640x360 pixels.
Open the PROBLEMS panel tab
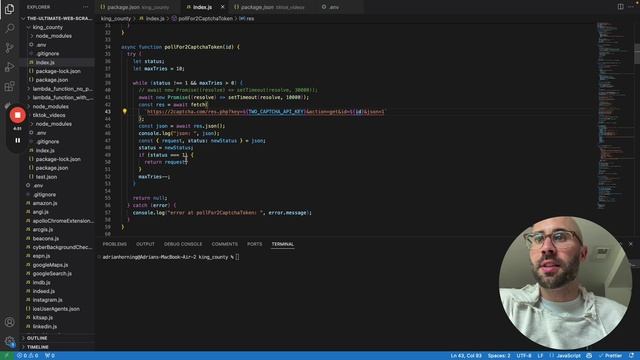(x=115, y=244)
